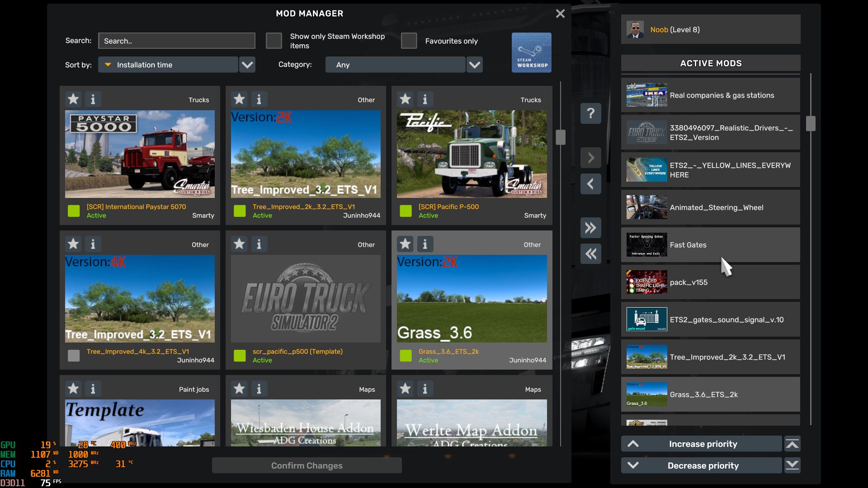Click the Installation time sort field

[x=168, y=65]
